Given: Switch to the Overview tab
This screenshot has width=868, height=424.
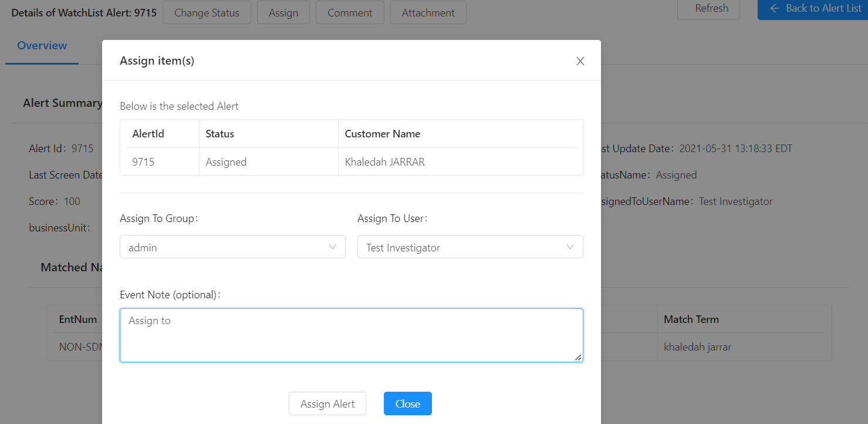Looking at the screenshot, I should [x=42, y=46].
